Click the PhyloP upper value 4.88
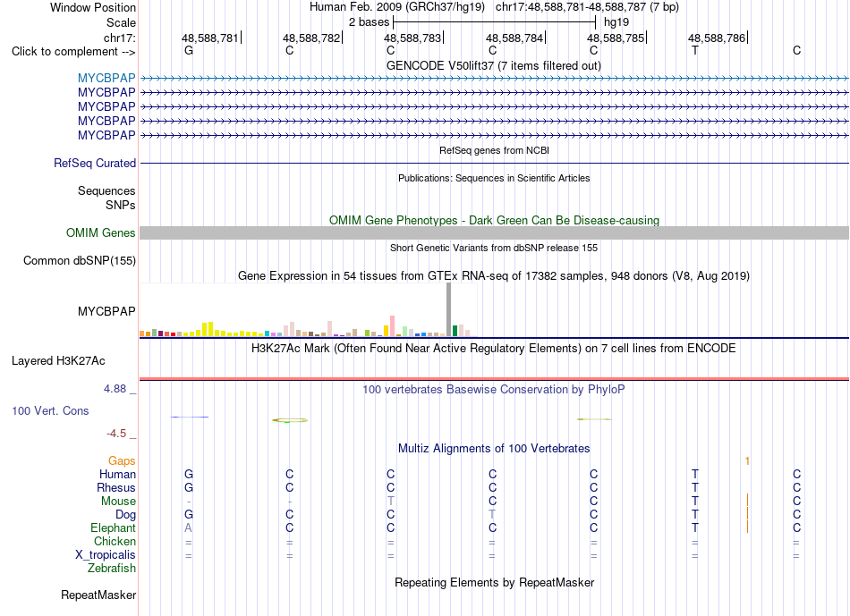 coord(115,389)
